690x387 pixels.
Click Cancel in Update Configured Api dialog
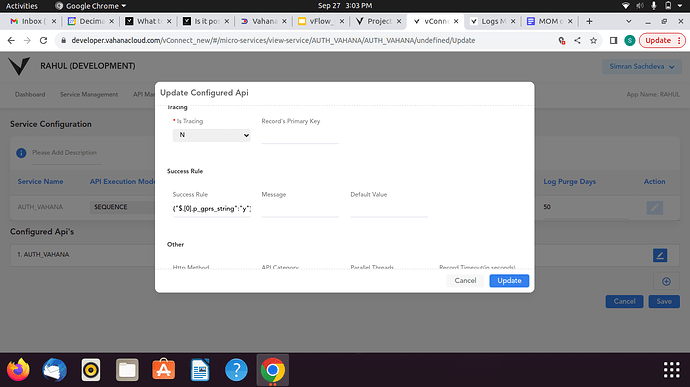(465, 280)
